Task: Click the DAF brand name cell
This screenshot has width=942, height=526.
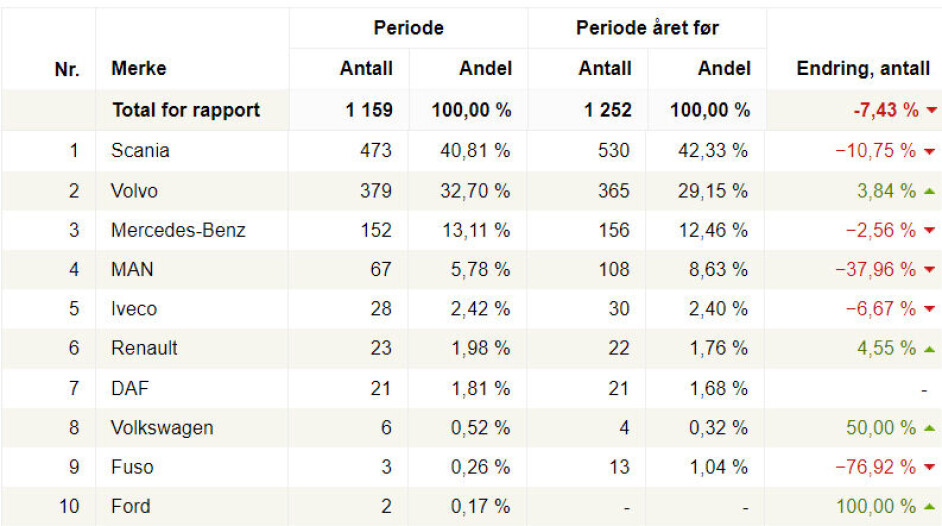Action: pyautogui.click(x=130, y=388)
